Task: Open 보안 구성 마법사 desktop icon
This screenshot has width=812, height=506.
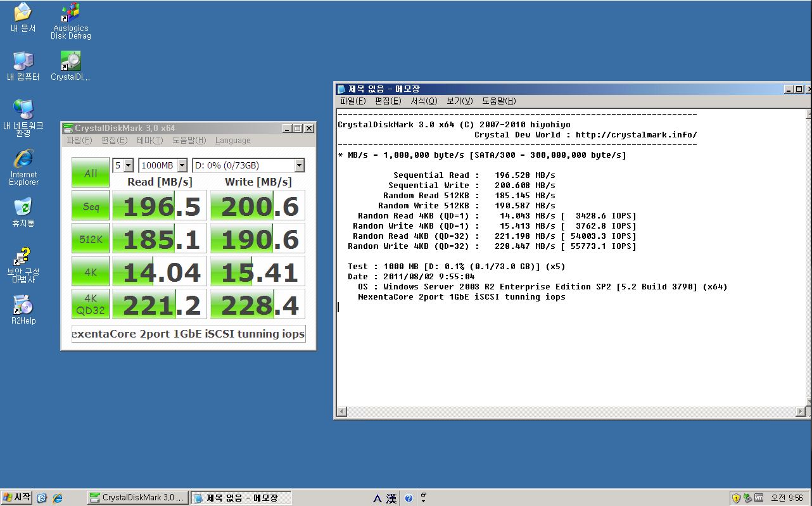Action: point(23,265)
